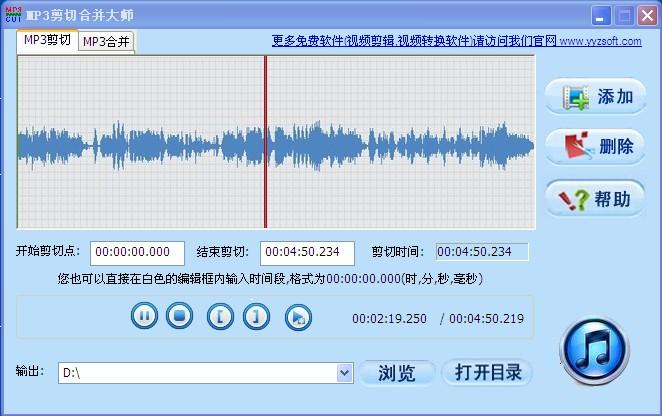662x416 pixels.
Task: Pause the audio playback
Action: 145,317
